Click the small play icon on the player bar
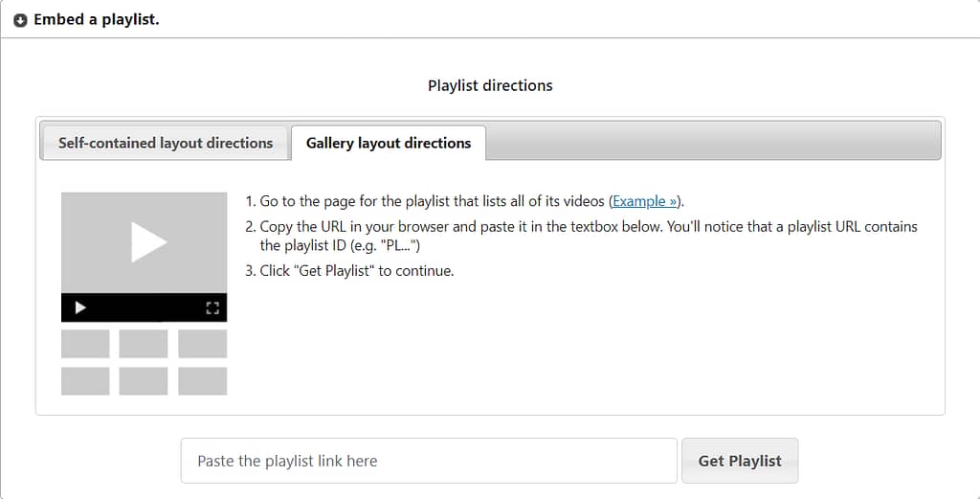 (80, 307)
